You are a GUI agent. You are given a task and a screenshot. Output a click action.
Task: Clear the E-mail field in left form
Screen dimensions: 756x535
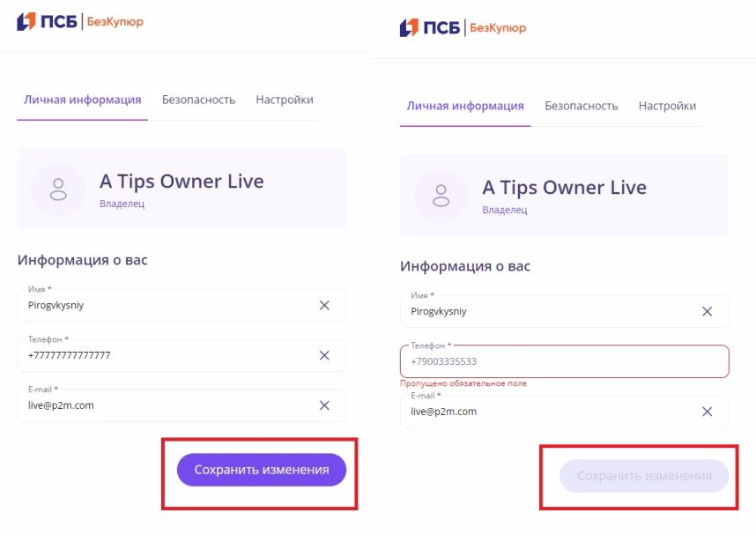[x=324, y=405]
